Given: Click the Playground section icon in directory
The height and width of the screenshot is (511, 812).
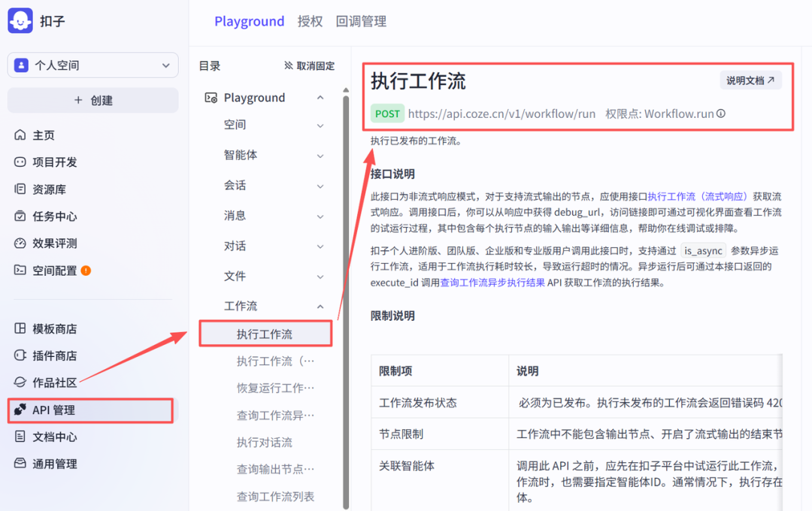Looking at the screenshot, I should pos(211,98).
